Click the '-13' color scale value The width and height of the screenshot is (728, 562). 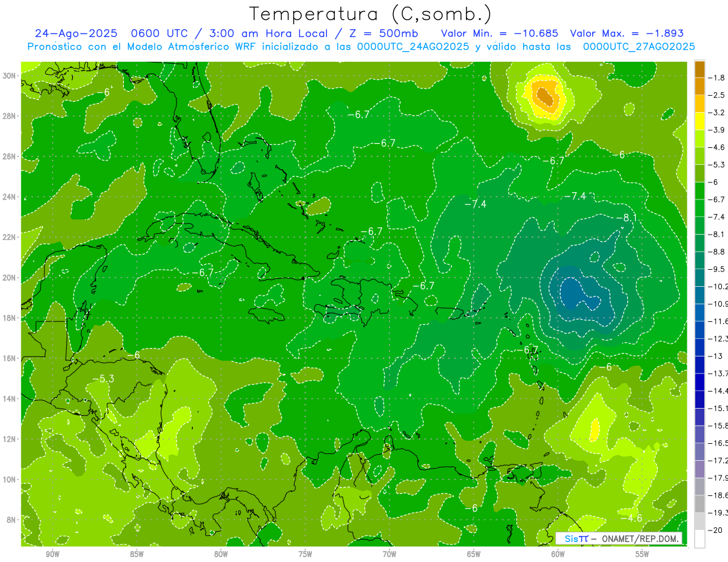click(x=715, y=356)
